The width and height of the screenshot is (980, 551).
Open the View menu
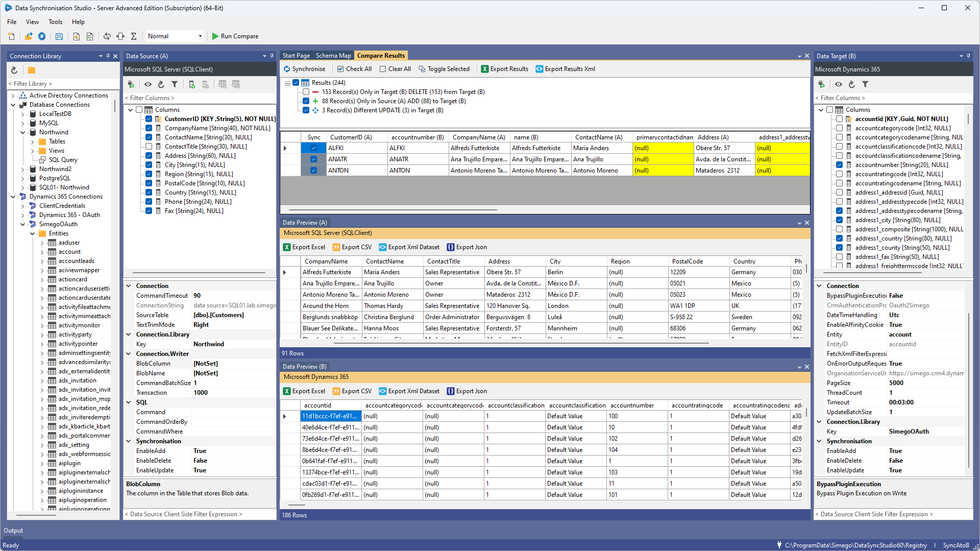(32, 22)
